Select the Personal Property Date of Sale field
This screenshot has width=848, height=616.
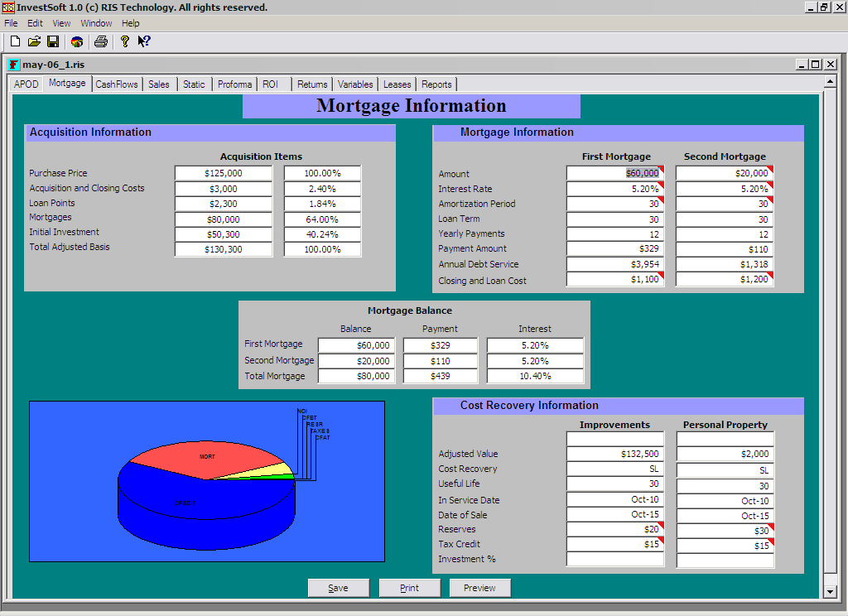coord(725,516)
